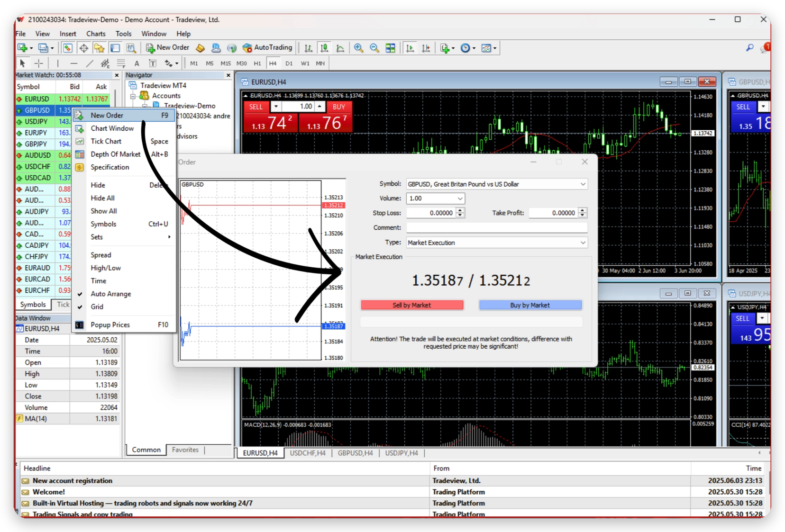Select the crosshair tool
The image size is (785, 532).
(x=39, y=63)
